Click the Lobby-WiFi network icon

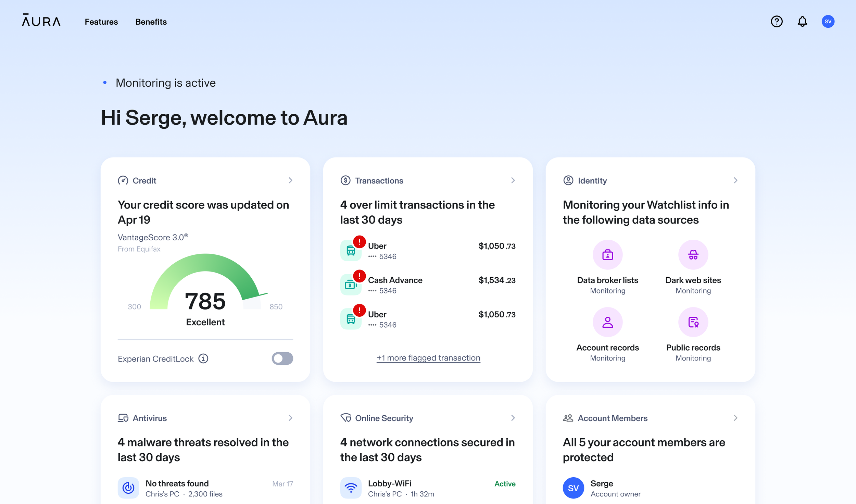point(351,488)
